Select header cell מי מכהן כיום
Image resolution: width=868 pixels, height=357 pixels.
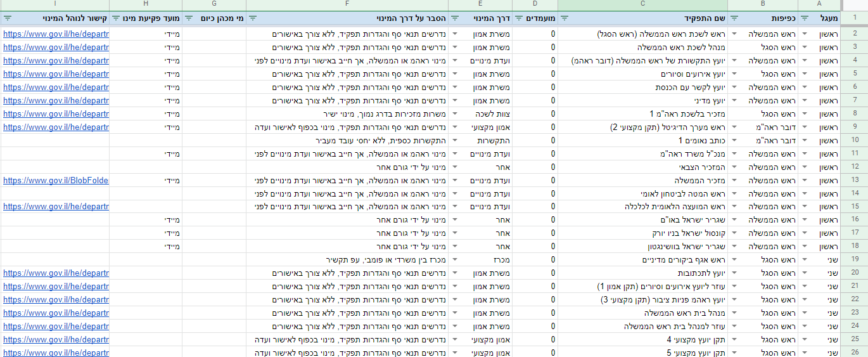point(215,19)
